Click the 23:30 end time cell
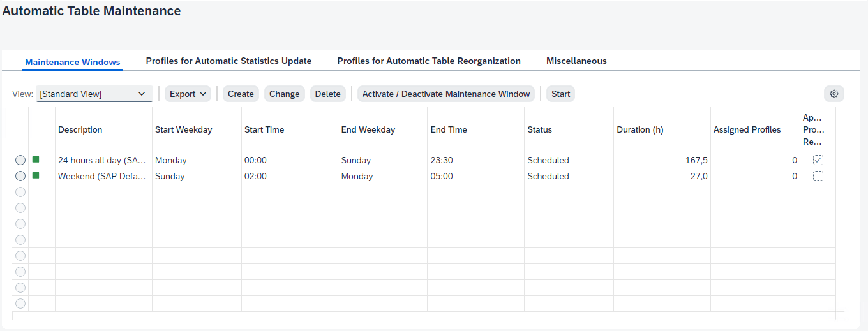The width and height of the screenshot is (868, 331). (x=476, y=160)
